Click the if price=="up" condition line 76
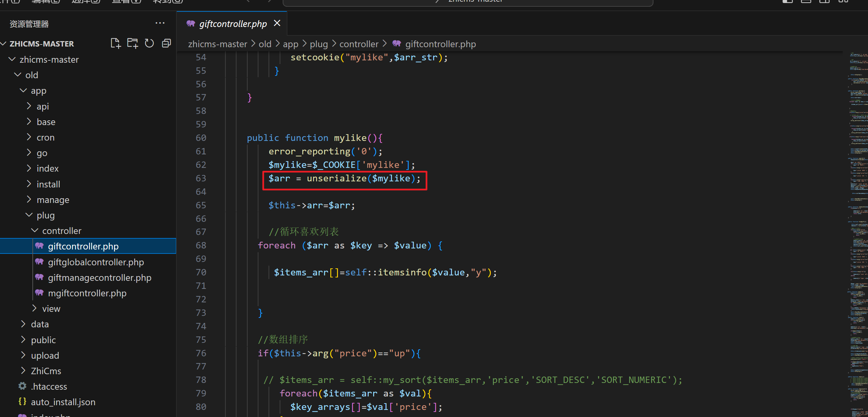 tap(339, 353)
